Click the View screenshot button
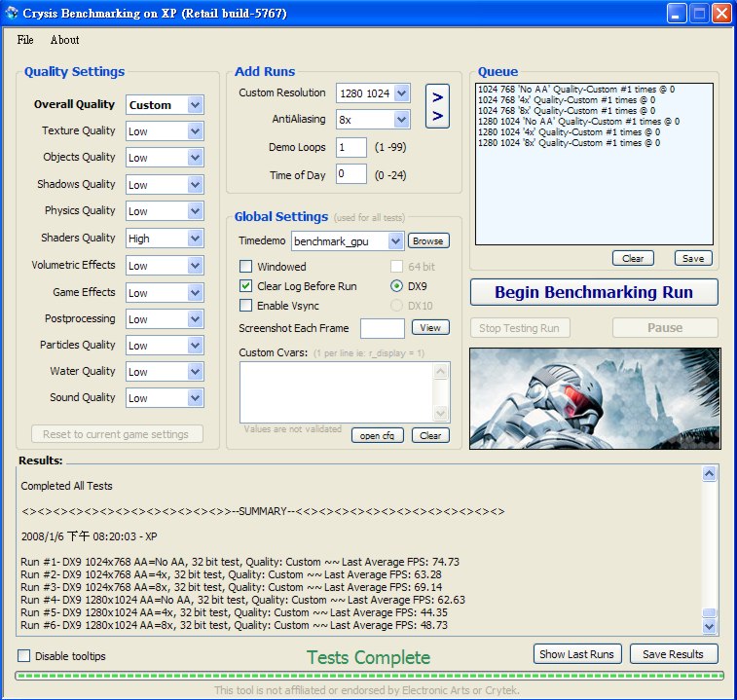737x700 pixels. coord(430,327)
